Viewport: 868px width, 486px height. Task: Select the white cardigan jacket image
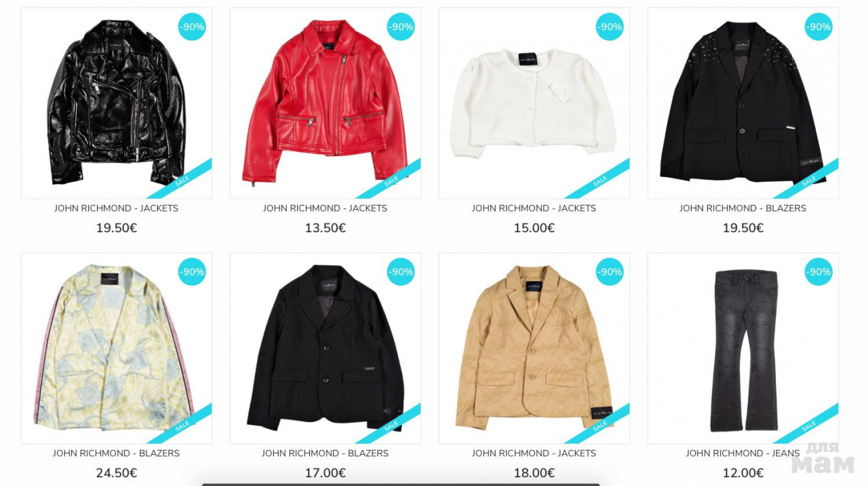(x=534, y=103)
